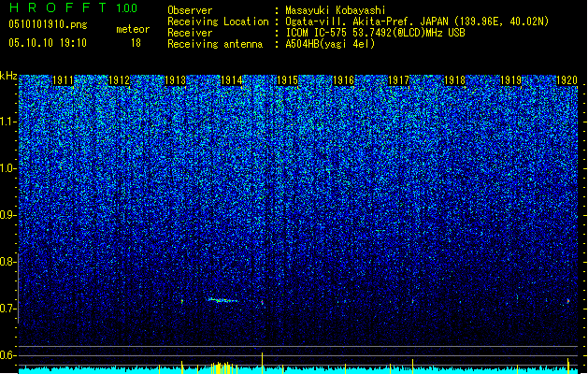The width and height of the screenshot is (588, 374).
Task: Click the meteor label above the count
Action: pyautogui.click(x=133, y=29)
